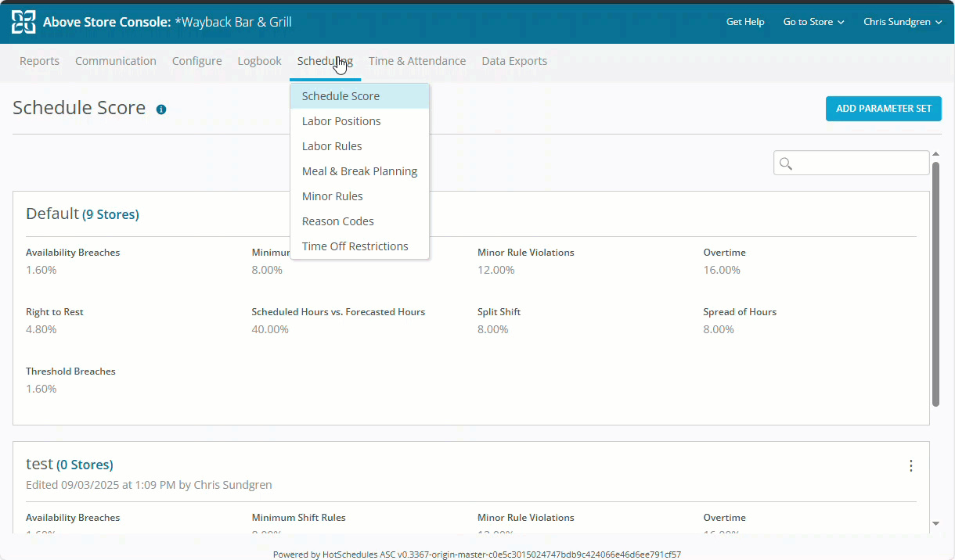Select Labor Positions from the menu
This screenshot has width=955, height=560.
coord(341,121)
